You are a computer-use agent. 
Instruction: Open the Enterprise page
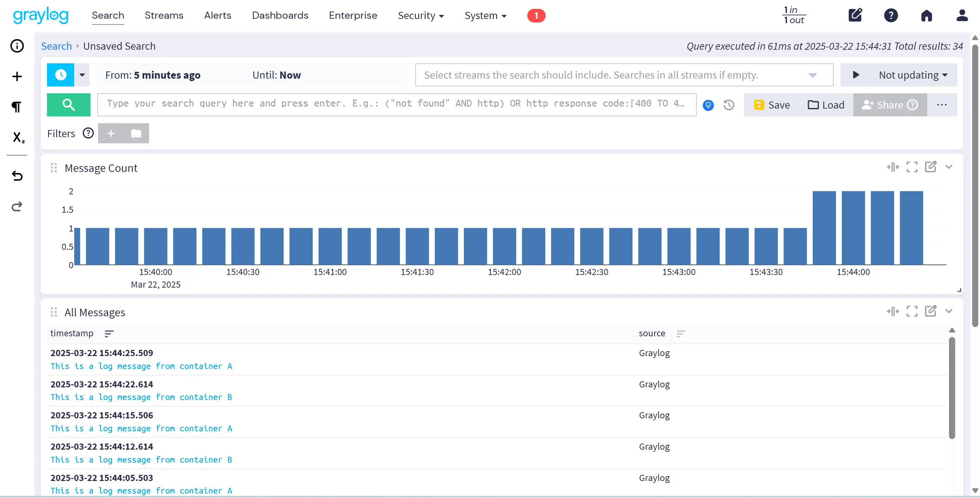pos(353,16)
